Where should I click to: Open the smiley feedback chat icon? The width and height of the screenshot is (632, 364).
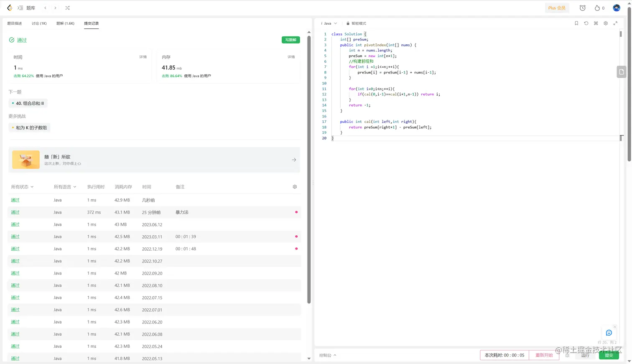[x=609, y=333]
